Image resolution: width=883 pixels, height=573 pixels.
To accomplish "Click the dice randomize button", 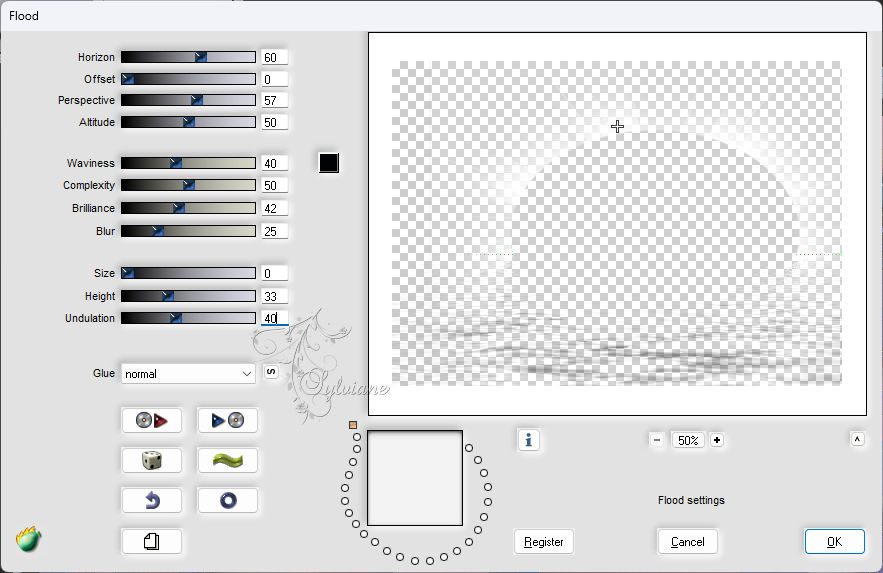I will click(151, 460).
